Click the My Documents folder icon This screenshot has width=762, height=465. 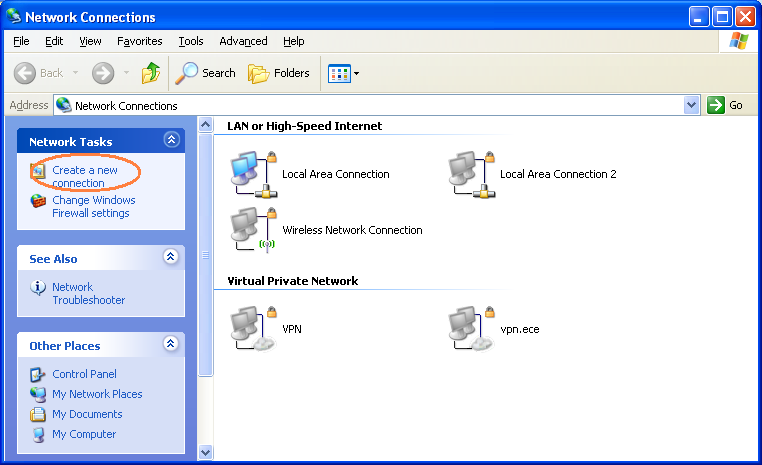pyautogui.click(x=37, y=414)
